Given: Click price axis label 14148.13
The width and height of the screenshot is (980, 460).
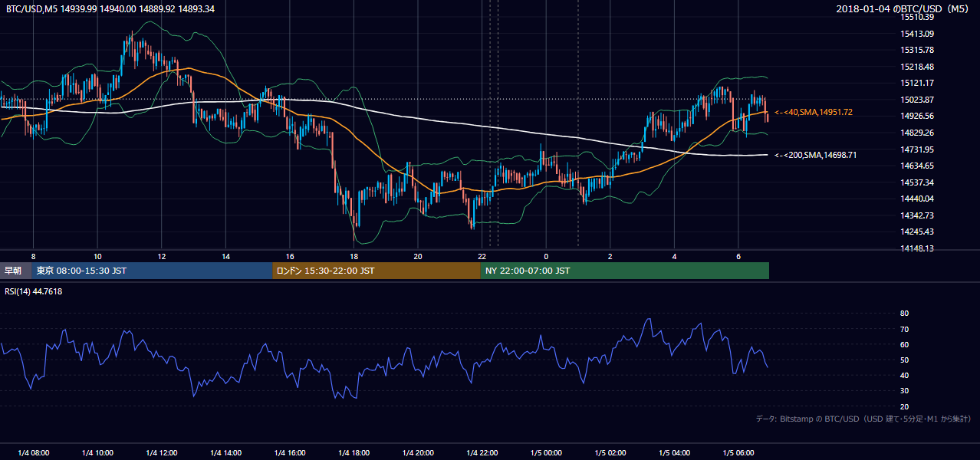Looking at the screenshot, I should coord(917,248).
